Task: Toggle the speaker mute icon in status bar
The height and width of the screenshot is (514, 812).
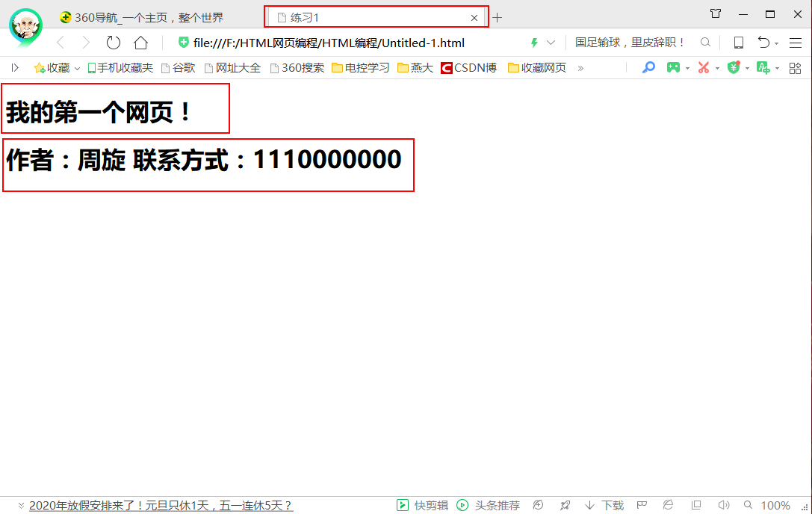Action: [x=724, y=504]
